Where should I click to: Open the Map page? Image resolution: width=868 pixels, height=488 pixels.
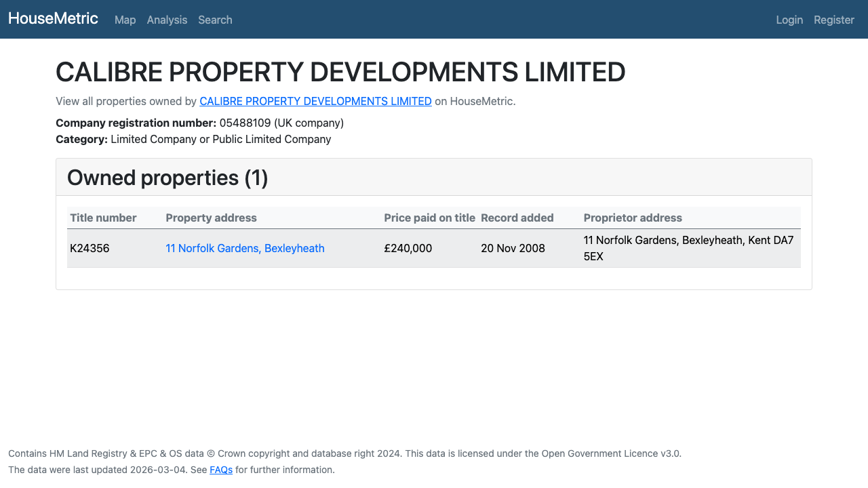point(125,20)
